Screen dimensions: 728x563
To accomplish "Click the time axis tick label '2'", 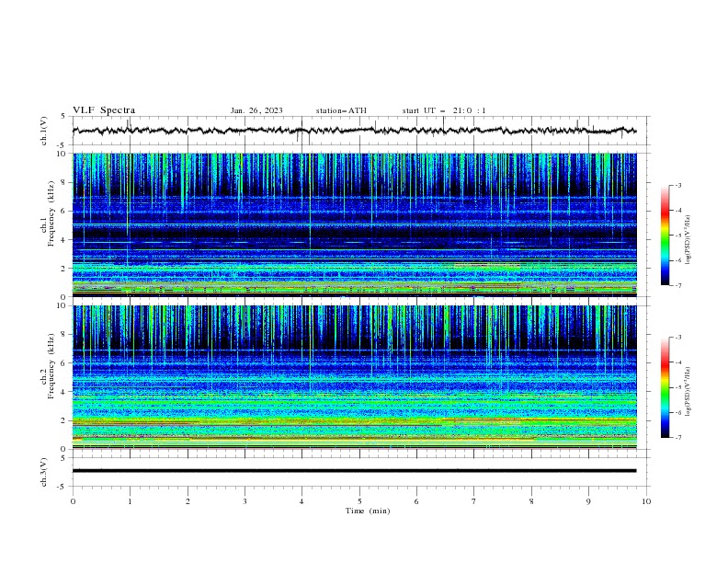I will (x=188, y=501).
